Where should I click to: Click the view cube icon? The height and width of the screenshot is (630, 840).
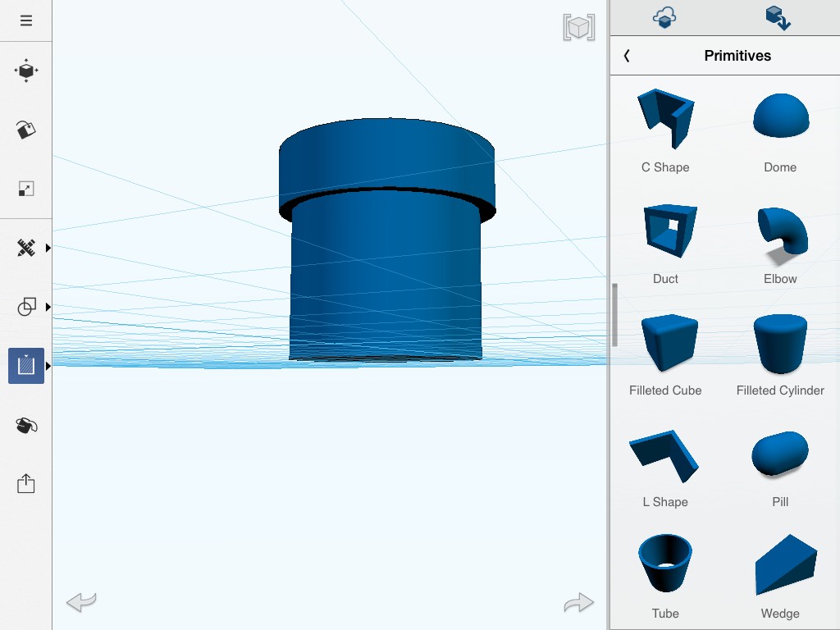[578, 27]
